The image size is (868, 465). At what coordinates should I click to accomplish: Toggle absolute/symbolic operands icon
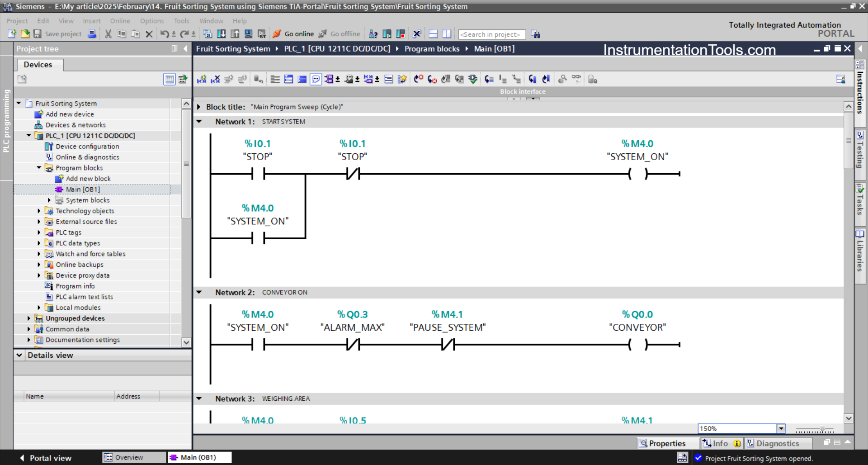point(329,79)
